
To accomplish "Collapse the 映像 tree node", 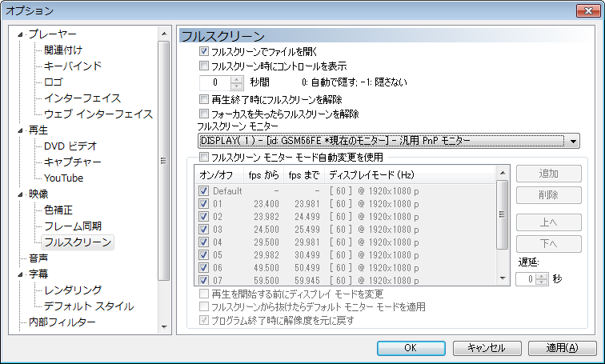I will point(20,194).
